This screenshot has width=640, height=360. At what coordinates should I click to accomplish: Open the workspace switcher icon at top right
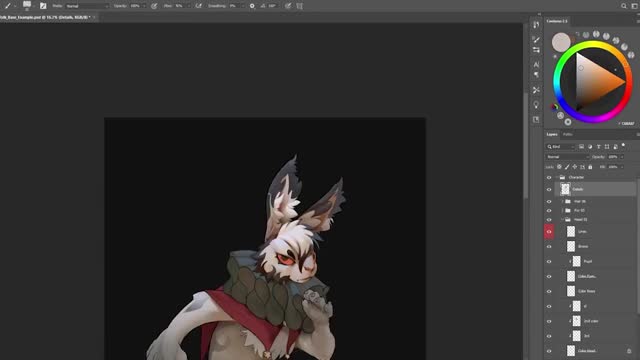coord(635,6)
